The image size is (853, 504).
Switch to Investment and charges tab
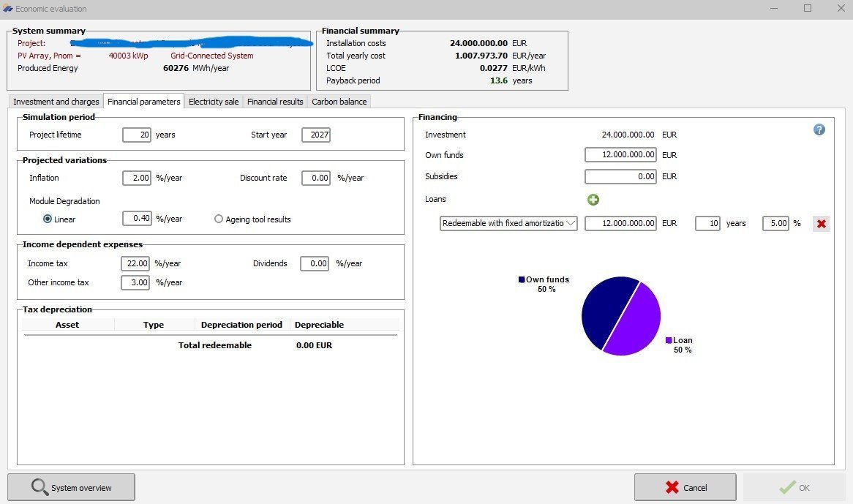coord(56,102)
